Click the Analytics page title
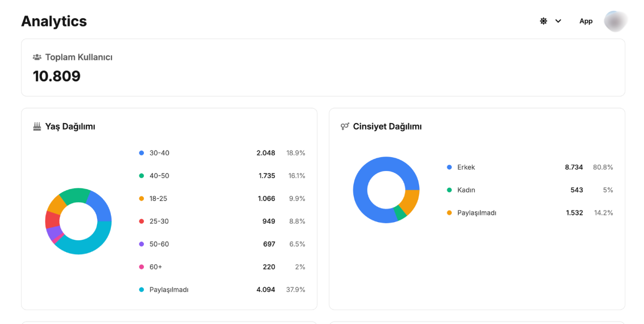The width and height of the screenshot is (644, 324). pos(54,21)
